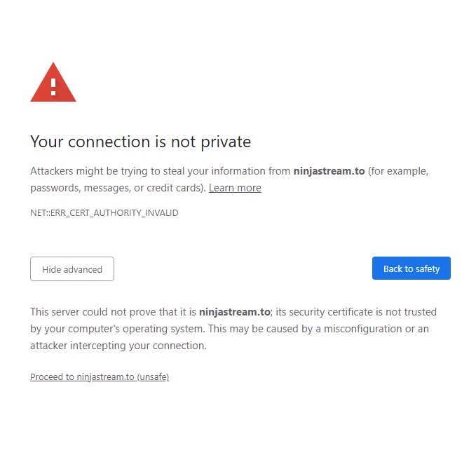Click the NET::ERR_CERT_AUTHORITY_INVALID error code

104,213
